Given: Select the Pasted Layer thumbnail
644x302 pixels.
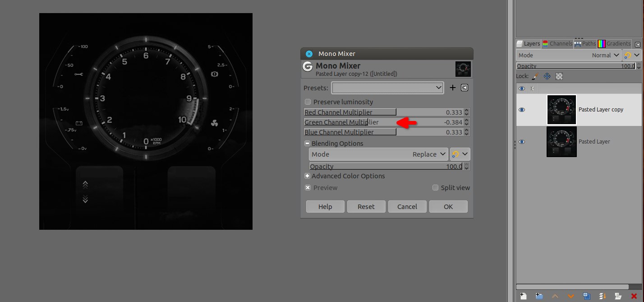Looking at the screenshot, I should (561, 142).
